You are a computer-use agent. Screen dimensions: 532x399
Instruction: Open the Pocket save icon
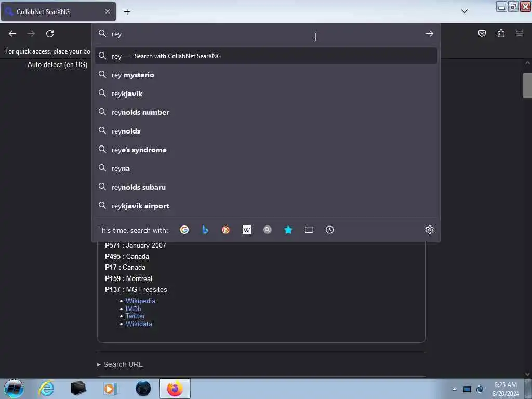click(482, 33)
